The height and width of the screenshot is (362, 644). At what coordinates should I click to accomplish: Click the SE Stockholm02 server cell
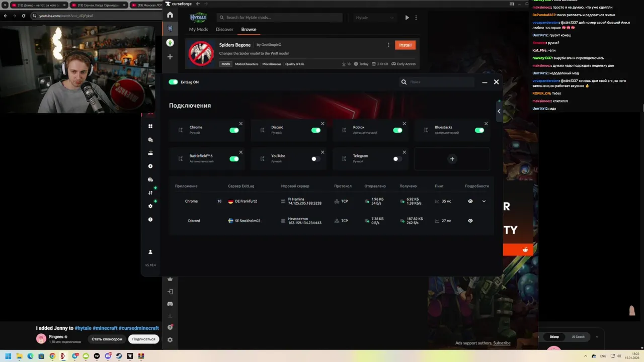(x=244, y=221)
